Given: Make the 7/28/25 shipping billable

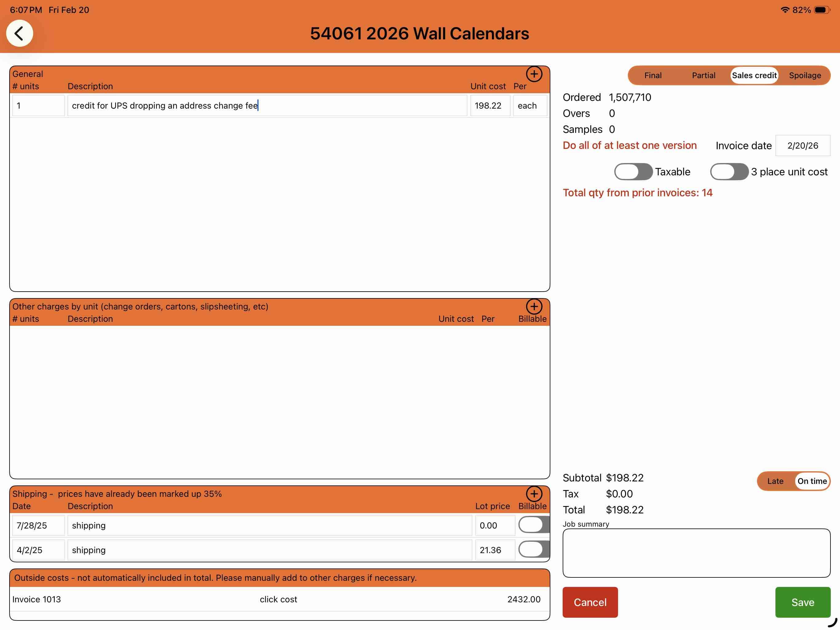Looking at the screenshot, I should point(533,525).
